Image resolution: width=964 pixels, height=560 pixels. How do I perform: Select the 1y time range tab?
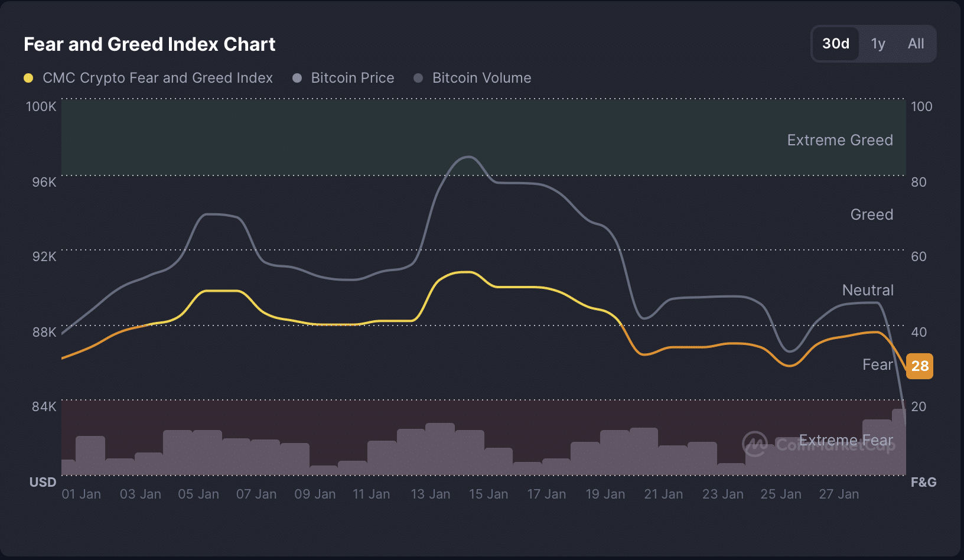pyautogui.click(x=878, y=44)
